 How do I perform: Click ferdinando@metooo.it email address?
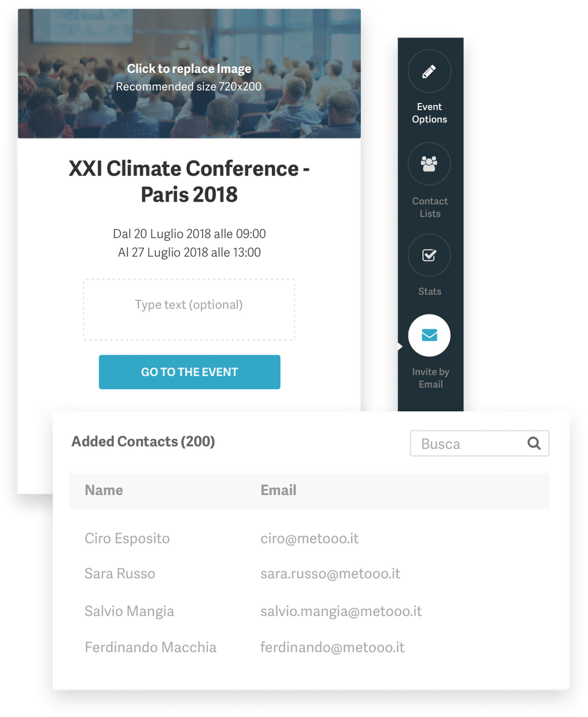pos(333,647)
